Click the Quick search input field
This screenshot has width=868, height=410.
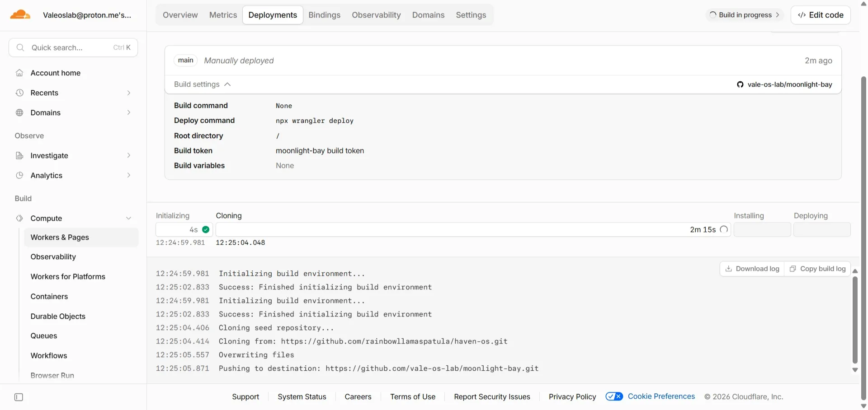click(x=73, y=47)
